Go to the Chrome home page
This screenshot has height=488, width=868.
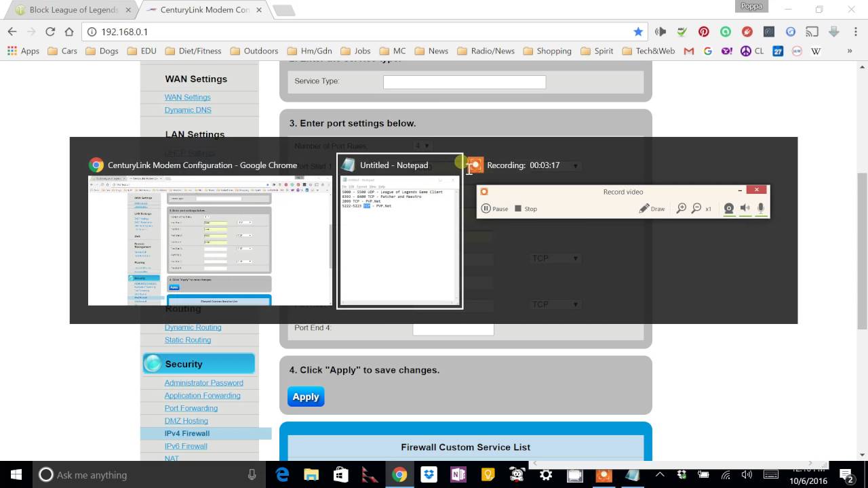point(68,32)
